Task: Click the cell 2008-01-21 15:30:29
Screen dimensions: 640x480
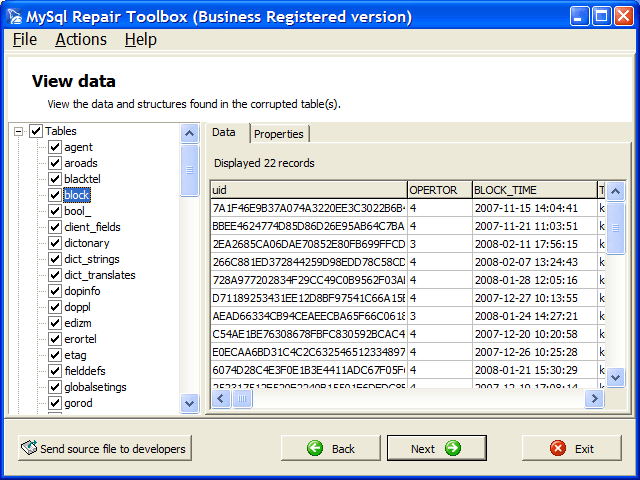Action: 535,370
